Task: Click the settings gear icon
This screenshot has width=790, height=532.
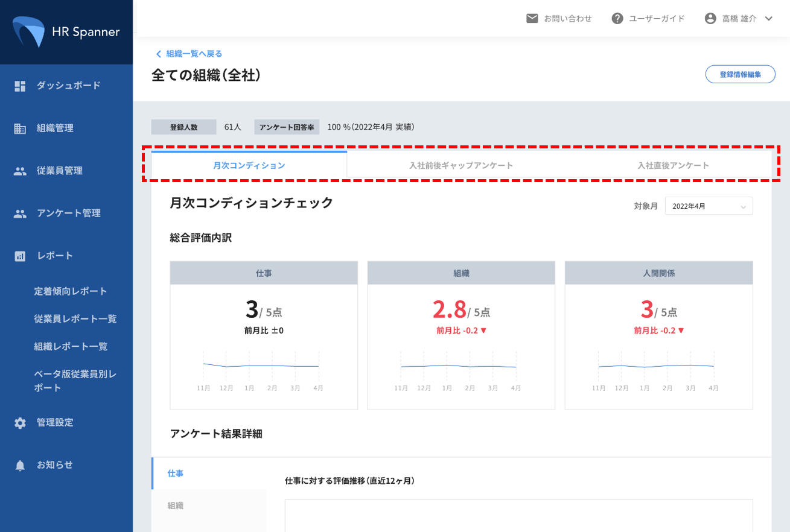Action: tap(20, 423)
